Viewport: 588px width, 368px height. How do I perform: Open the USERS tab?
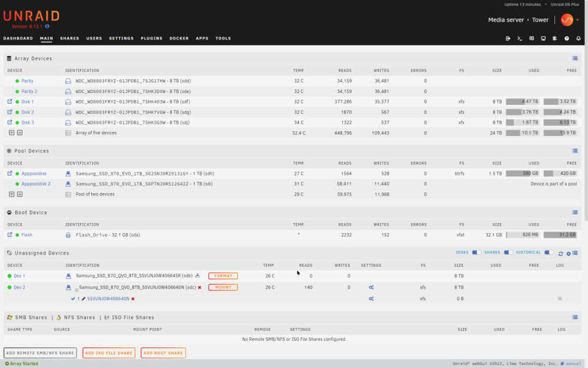tap(94, 38)
